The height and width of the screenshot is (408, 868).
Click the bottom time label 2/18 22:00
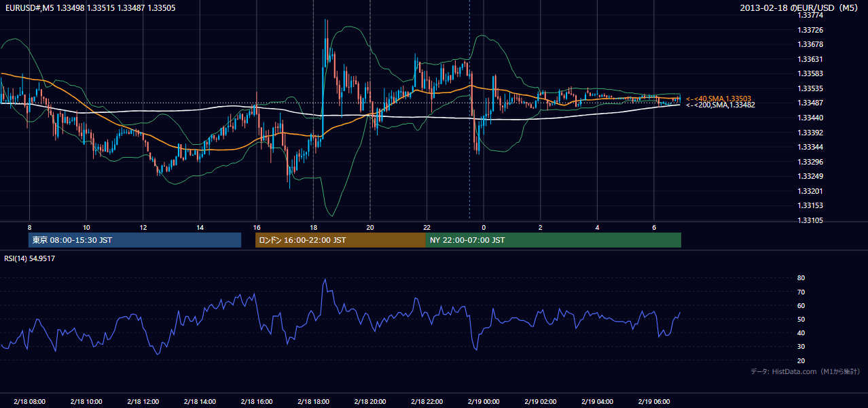[x=427, y=402]
